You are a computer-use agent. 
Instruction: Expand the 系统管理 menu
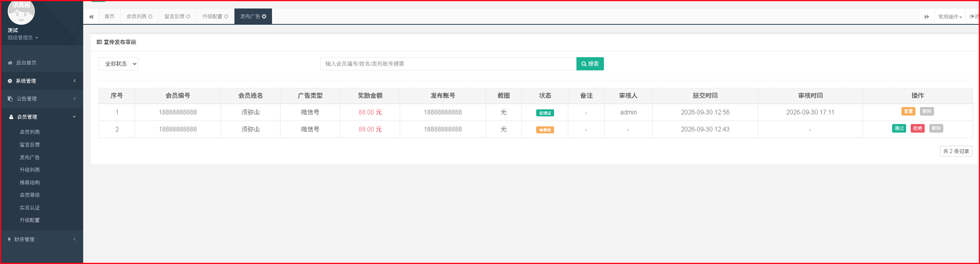41,81
